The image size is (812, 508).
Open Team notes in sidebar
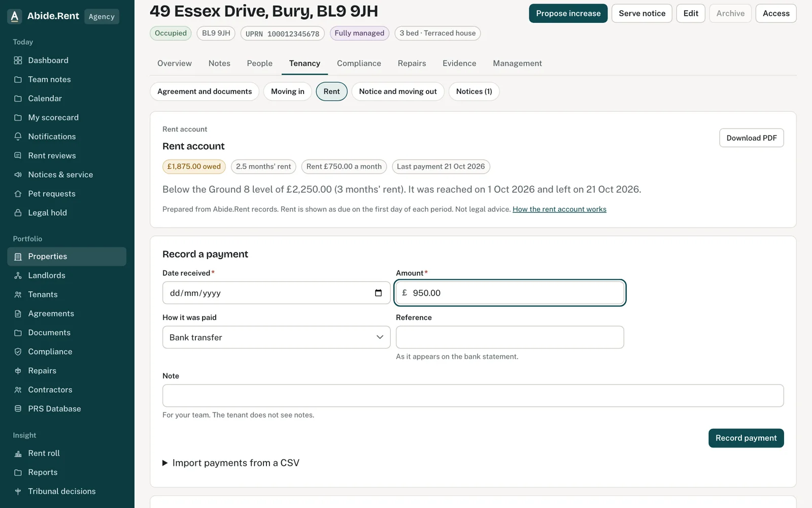point(66,79)
